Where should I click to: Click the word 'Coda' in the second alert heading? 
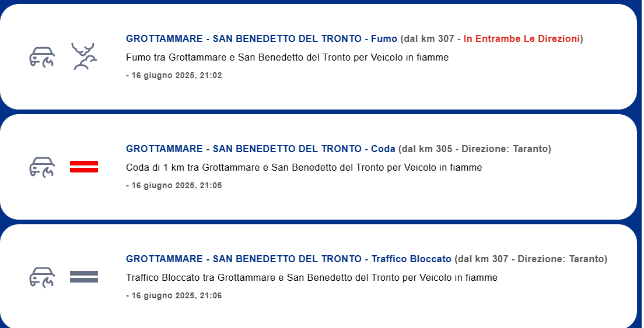point(383,149)
